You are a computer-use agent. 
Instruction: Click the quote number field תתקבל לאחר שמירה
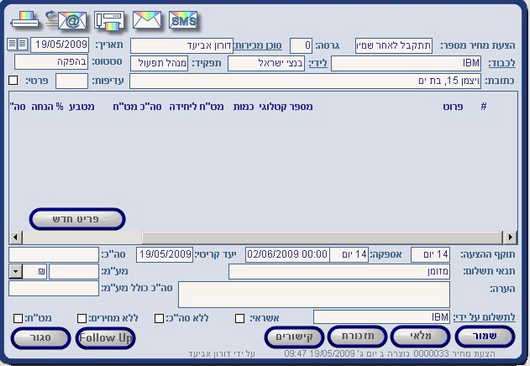click(x=394, y=46)
